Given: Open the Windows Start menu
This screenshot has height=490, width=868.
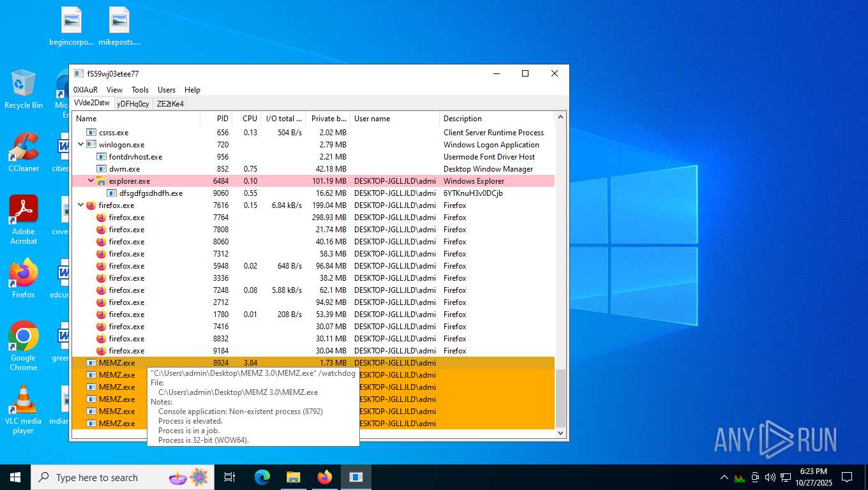Looking at the screenshot, I should pos(15,477).
